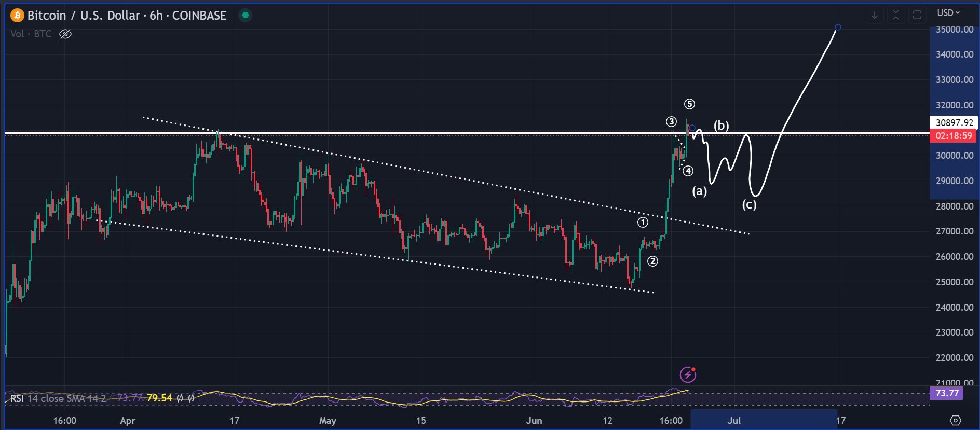
Task: Select the (b) correction wave label
Action: [x=721, y=126]
